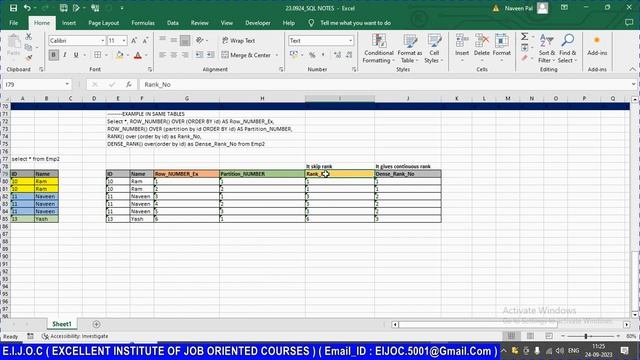Click Merge & Center

pos(247,55)
